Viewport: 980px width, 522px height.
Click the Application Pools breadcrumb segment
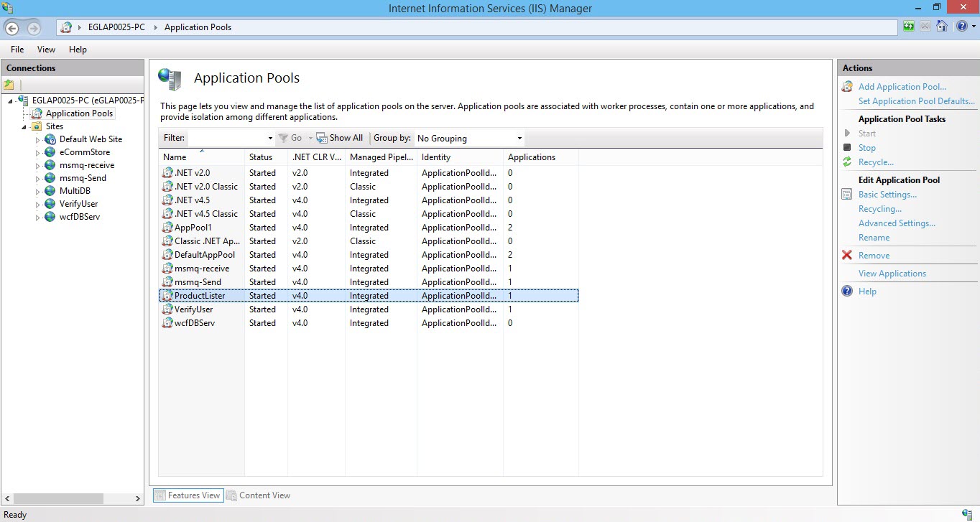(198, 27)
